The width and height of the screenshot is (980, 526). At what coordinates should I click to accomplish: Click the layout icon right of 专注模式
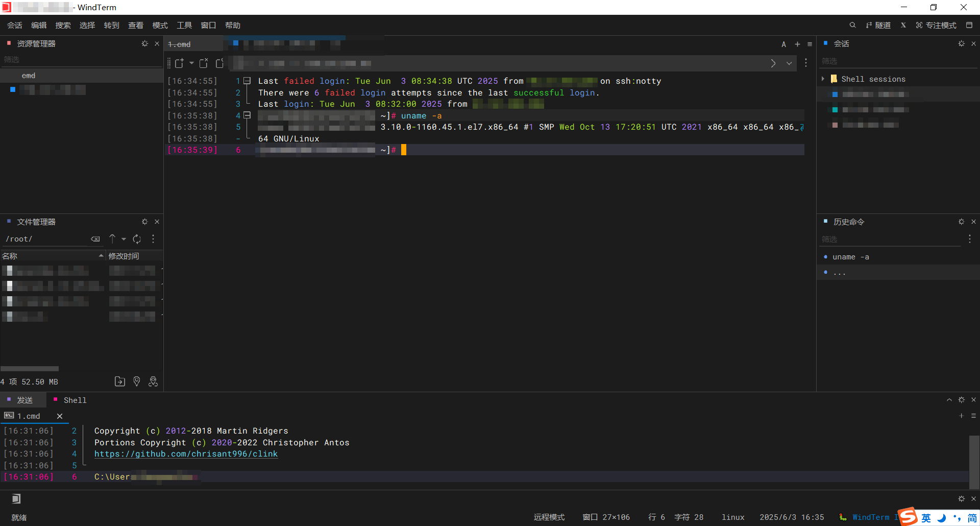point(969,25)
